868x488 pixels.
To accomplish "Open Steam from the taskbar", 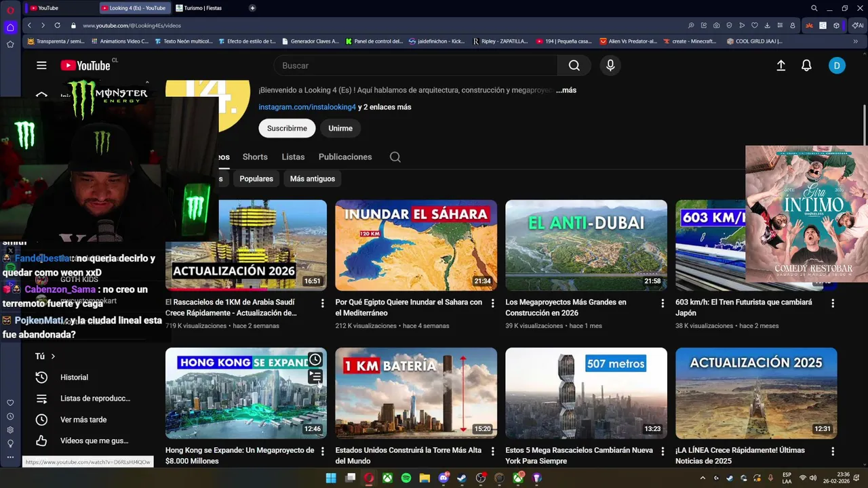I will (x=462, y=478).
